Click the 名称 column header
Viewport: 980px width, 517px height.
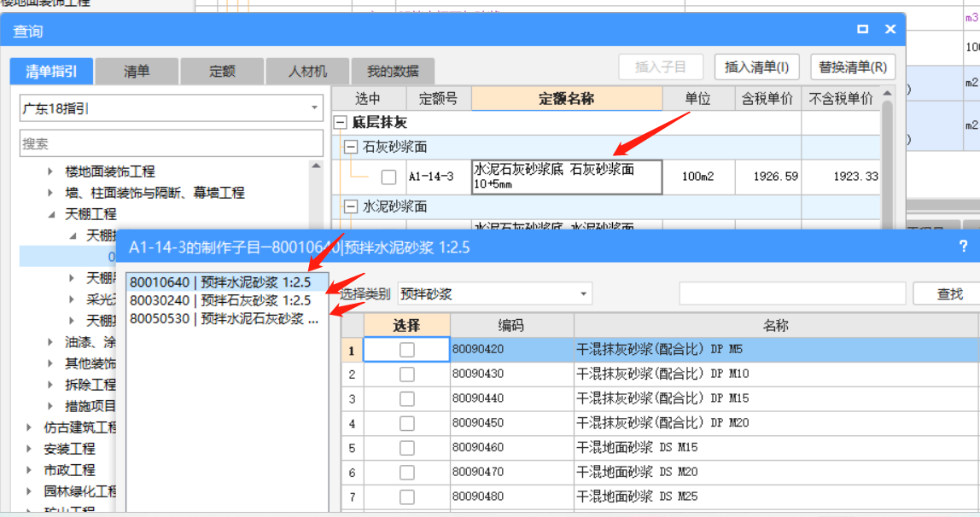point(776,325)
